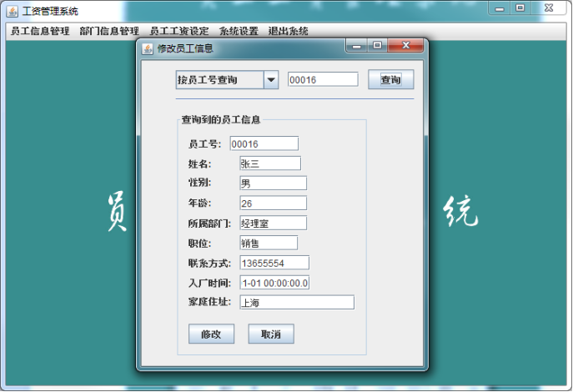Minimize the 工资管理系统 main window
This screenshot has width=573, height=392.
tap(500, 8)
